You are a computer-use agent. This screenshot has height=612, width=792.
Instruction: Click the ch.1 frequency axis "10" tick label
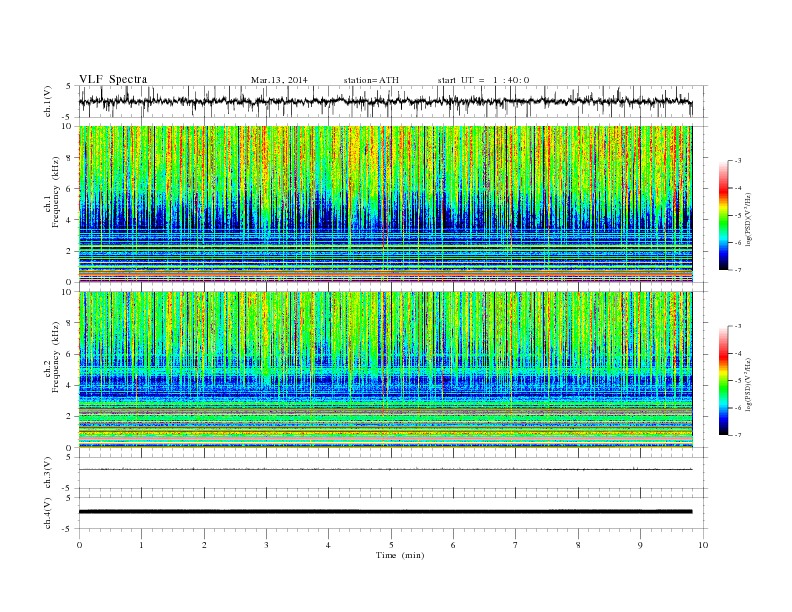click(x=67, y=127)
